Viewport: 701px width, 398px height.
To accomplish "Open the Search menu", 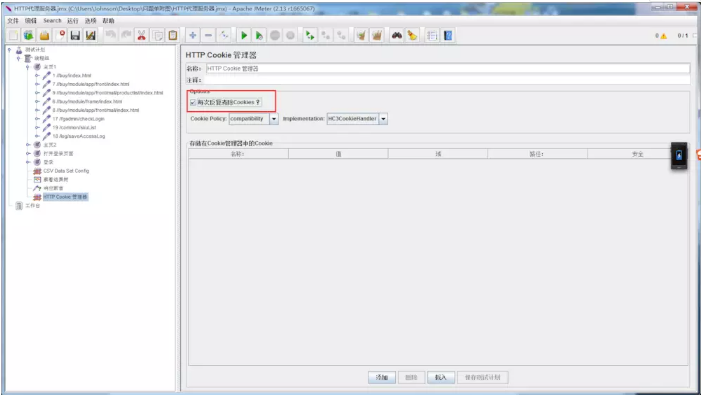I will pos(52,21).
